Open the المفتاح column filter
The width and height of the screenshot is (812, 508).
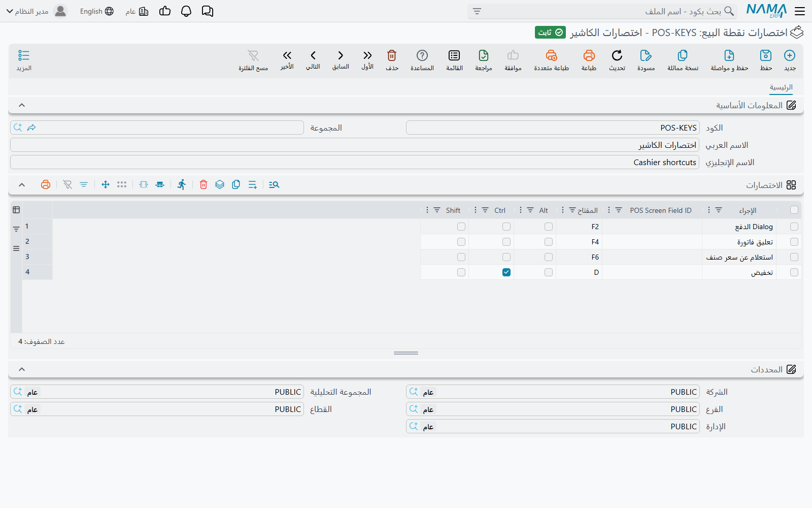coord(572,210)
